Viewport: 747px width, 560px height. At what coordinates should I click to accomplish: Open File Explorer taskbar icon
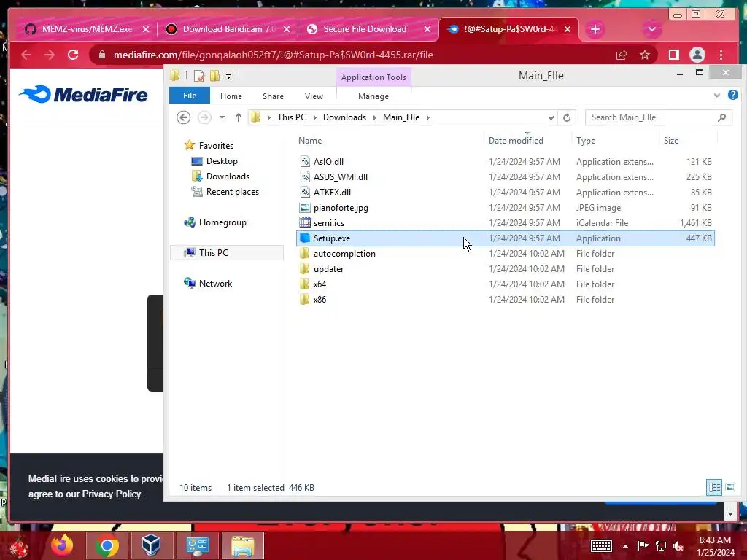pyautogui.click(x=243, y=546)
